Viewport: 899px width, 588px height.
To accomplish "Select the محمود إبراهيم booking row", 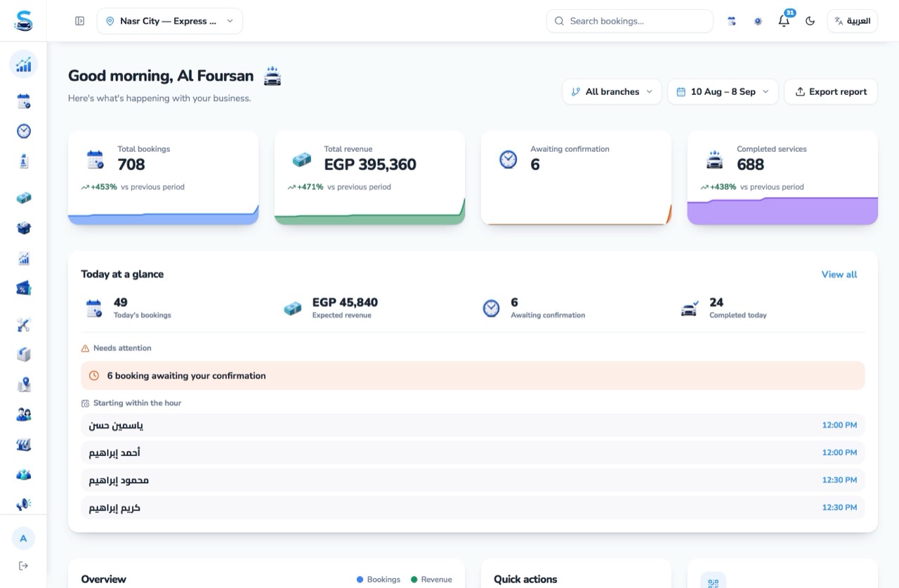I will click(x=473, y=480).
